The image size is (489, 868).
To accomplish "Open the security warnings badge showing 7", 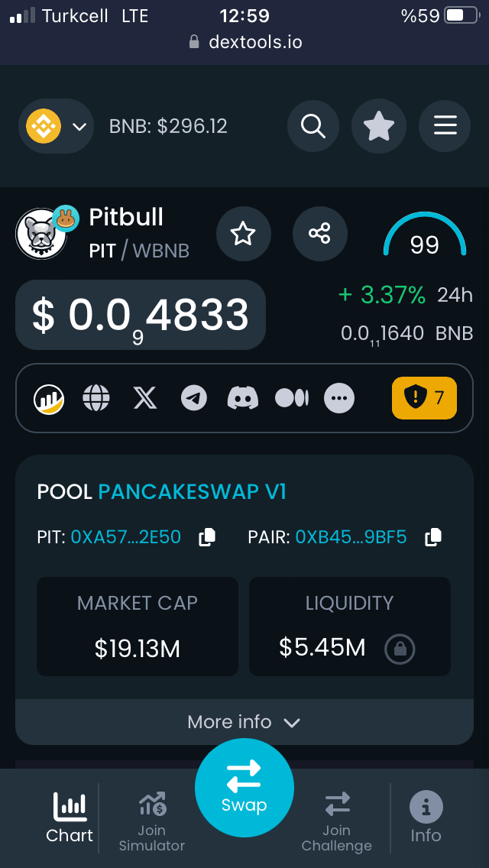I will tap(424, 397).
